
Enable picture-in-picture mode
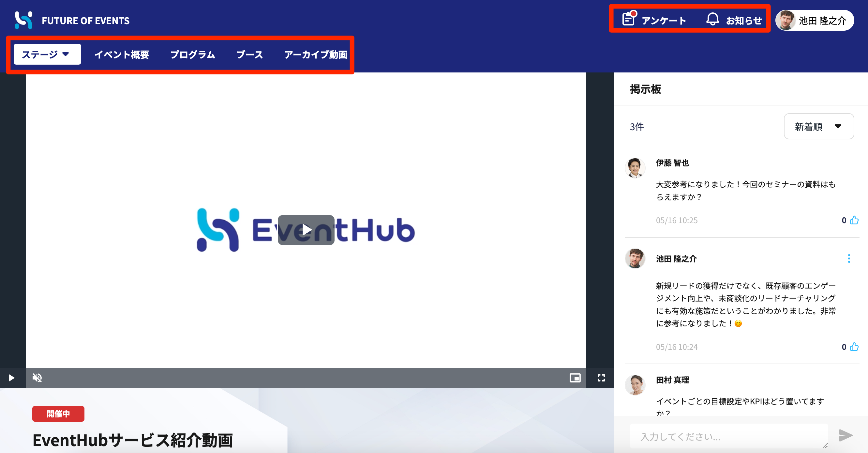click(x=575, y=378)
